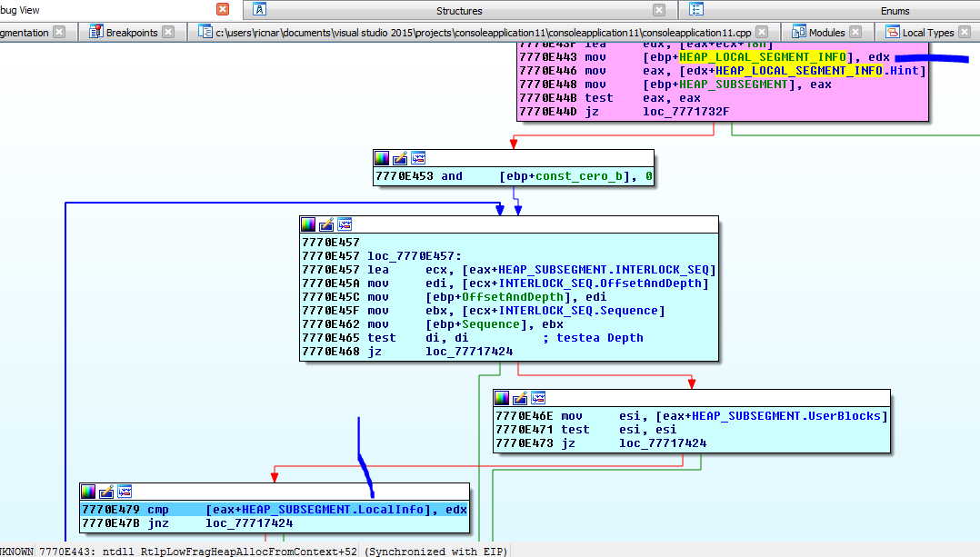Select the Breakpoints tab
This screenshot has width=980, height=557.
pyautogui.click(x=132, y=33)
